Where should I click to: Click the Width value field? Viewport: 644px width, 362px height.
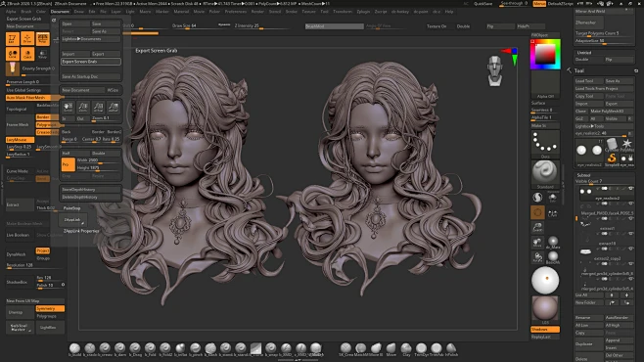(x=99, y=160)
